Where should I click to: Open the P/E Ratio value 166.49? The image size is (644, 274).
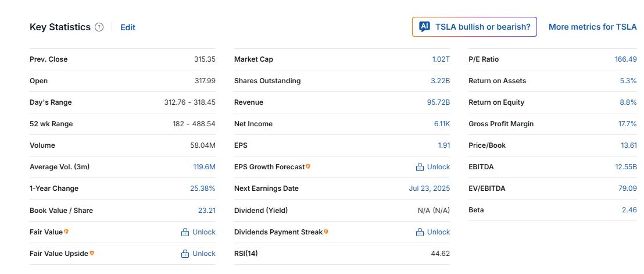625,59
